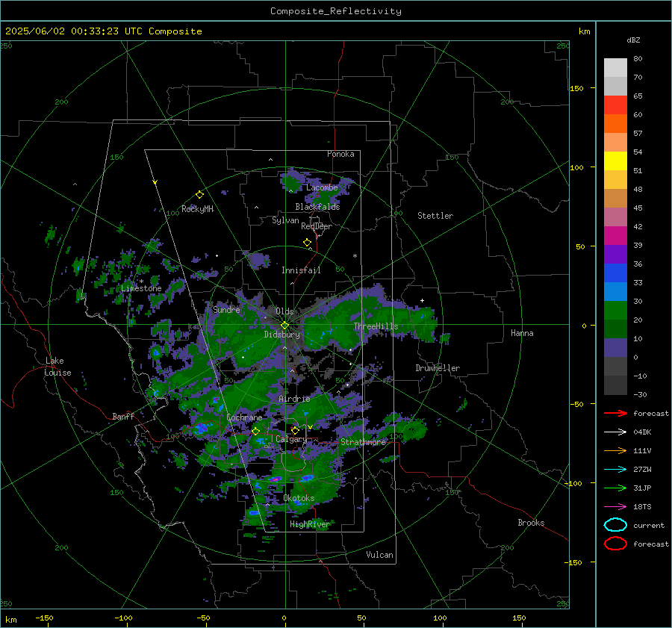The height and width of the screenshot is (628, 672).
Task: Pick the light gray 80 dBZ swatch
Action: pyautogui.click(x=615, y=68)
